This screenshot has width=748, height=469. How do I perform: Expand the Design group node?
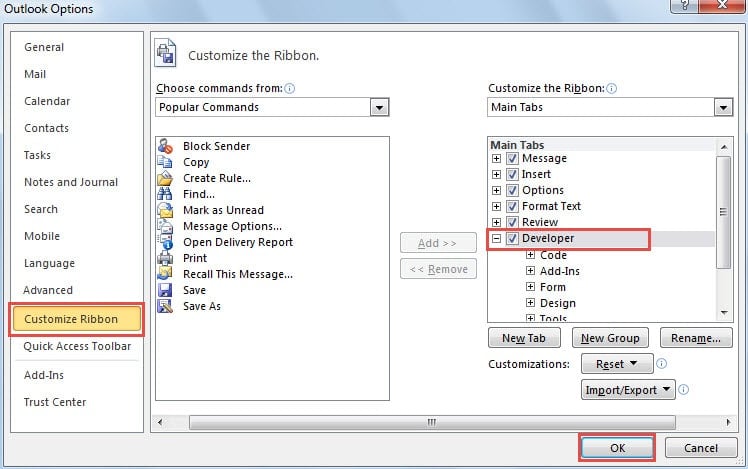coord(530,302)
